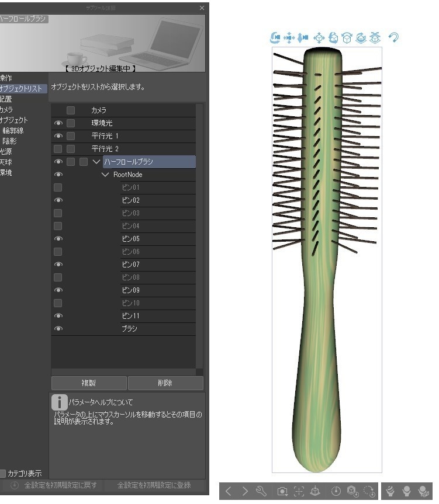The image size is (439, 504).
Task: Select the オブジェクトリスト category
Action: pos(23,88)
